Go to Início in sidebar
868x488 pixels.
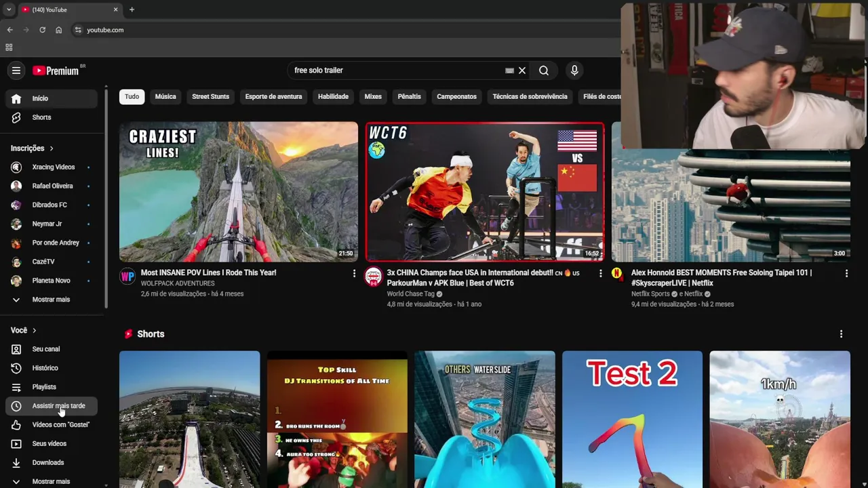click(x=52, y=98)
